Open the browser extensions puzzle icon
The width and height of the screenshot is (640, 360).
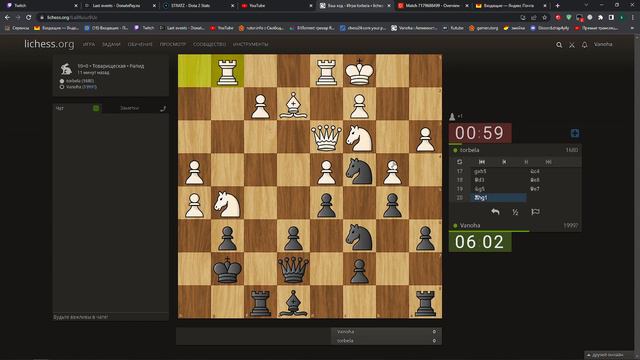[x=600, y=18]
